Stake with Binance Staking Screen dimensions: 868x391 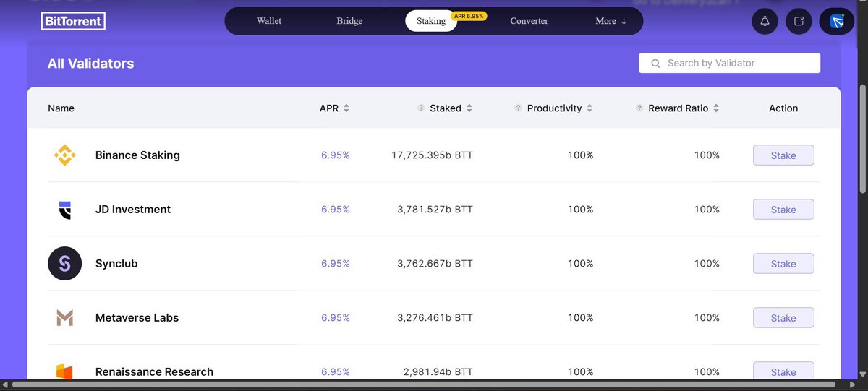783,155
